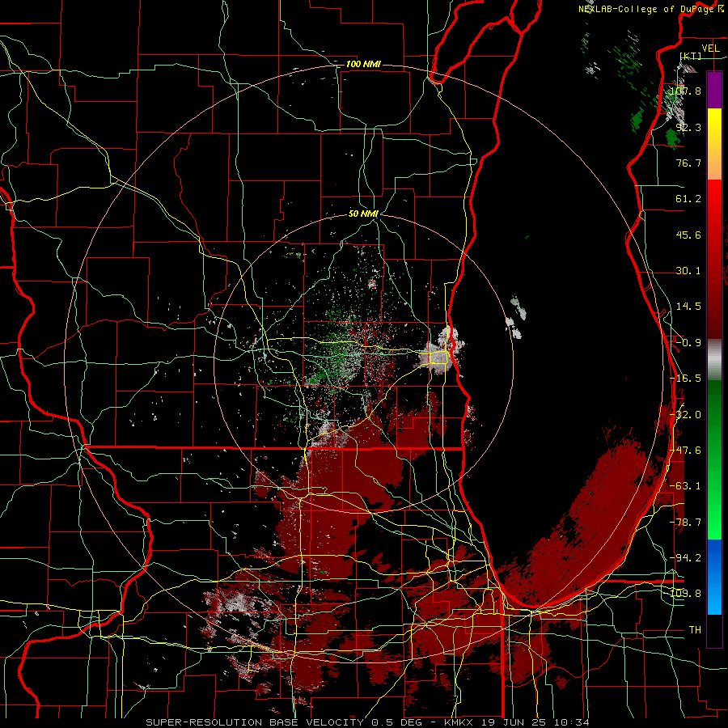
Task: Select the 14.5 velocity legend value
Action: click(688, 307)
